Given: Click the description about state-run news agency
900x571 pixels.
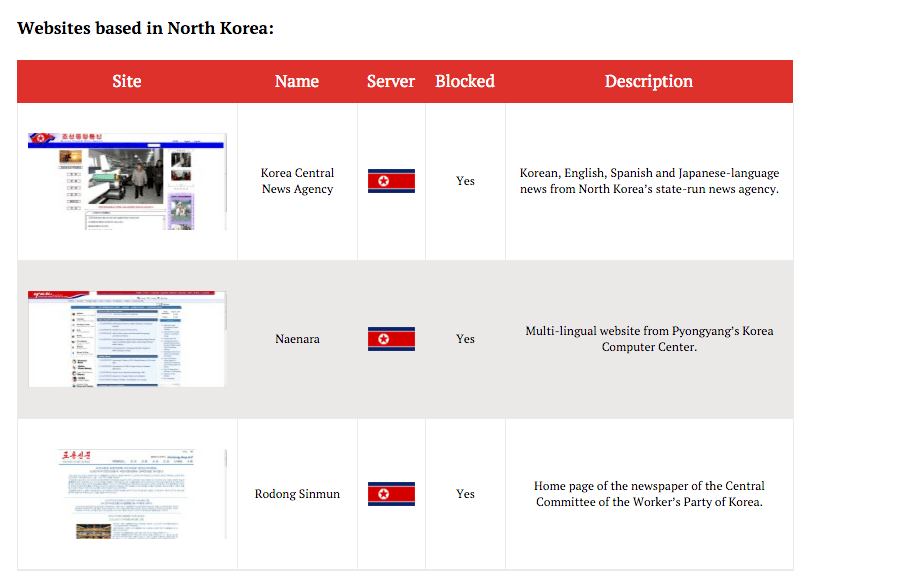Looking at the screenshot, I should click(649, 181).
